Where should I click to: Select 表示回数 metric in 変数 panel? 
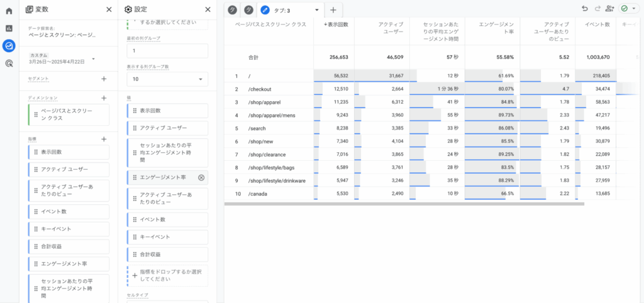[x=69, y=152]
